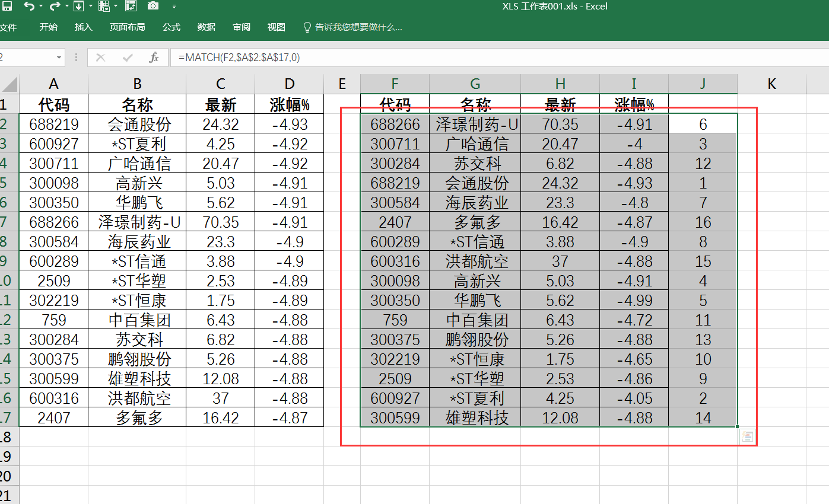Click cell A12 with code 759
The height and width of the screenshot is (504, 829).
click(54, 320)
